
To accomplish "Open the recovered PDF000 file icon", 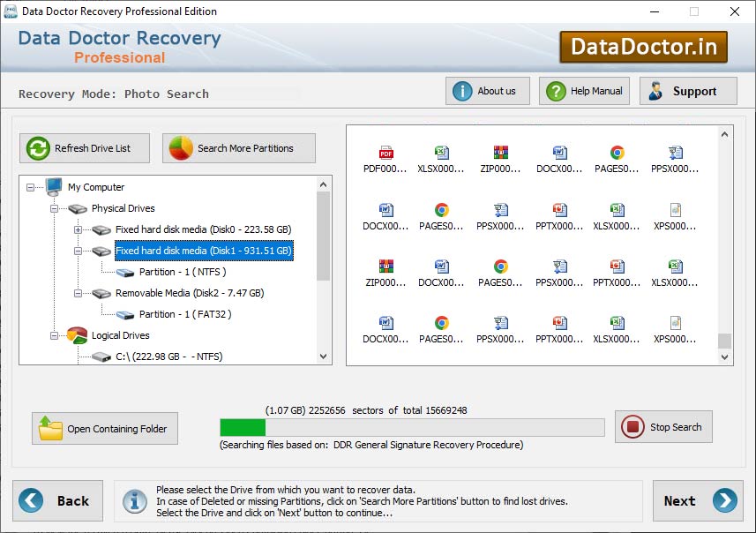I will click(x=383, y=148).
